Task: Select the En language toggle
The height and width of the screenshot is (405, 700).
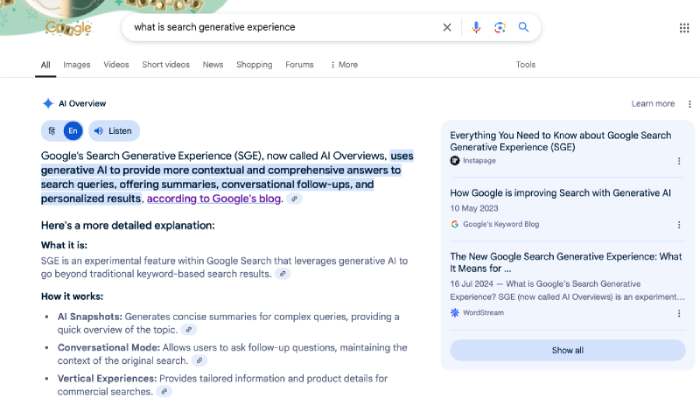Action: point(73,131)
